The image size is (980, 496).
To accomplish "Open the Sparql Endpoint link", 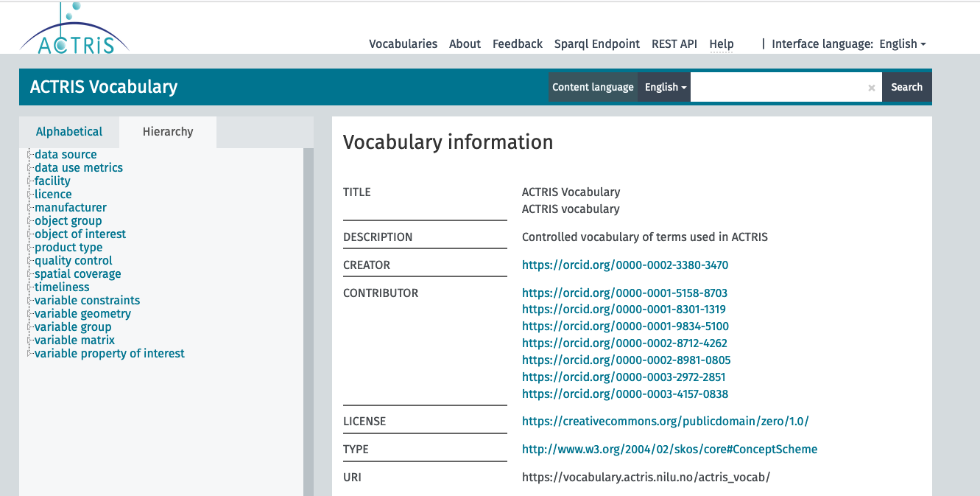I will pos(597,44).
